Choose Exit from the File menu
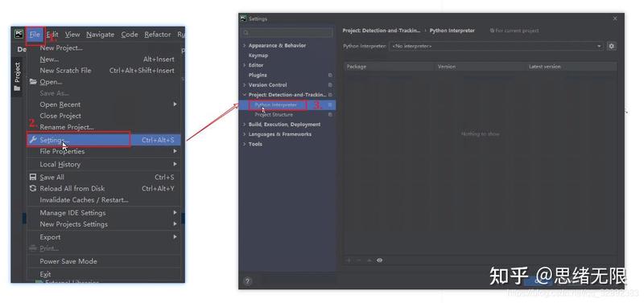Screen dimensions: 644x303 pyautogui.click(x=45, y=274)
